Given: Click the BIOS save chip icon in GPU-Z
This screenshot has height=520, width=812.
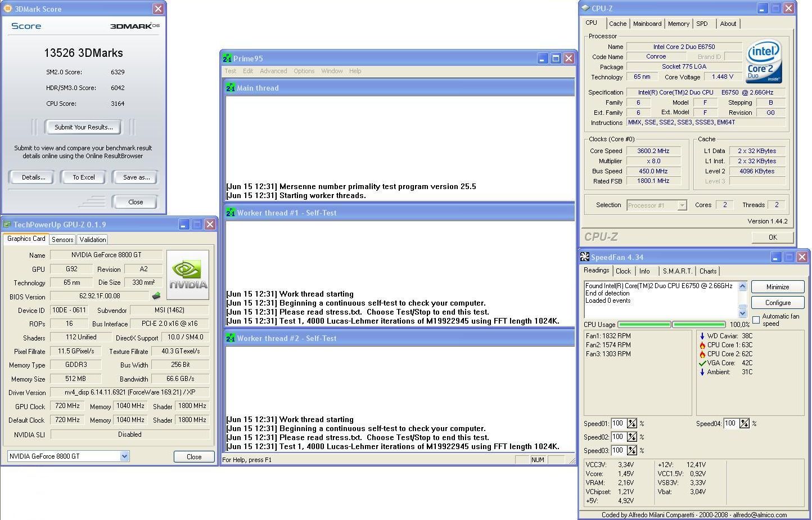Looking at the screenshot, I should coord(156,296).
